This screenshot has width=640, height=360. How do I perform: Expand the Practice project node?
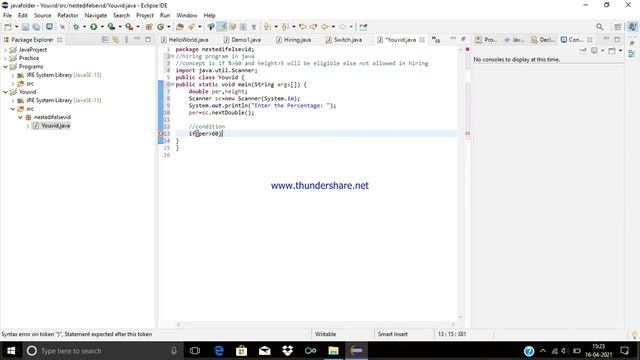5,58
